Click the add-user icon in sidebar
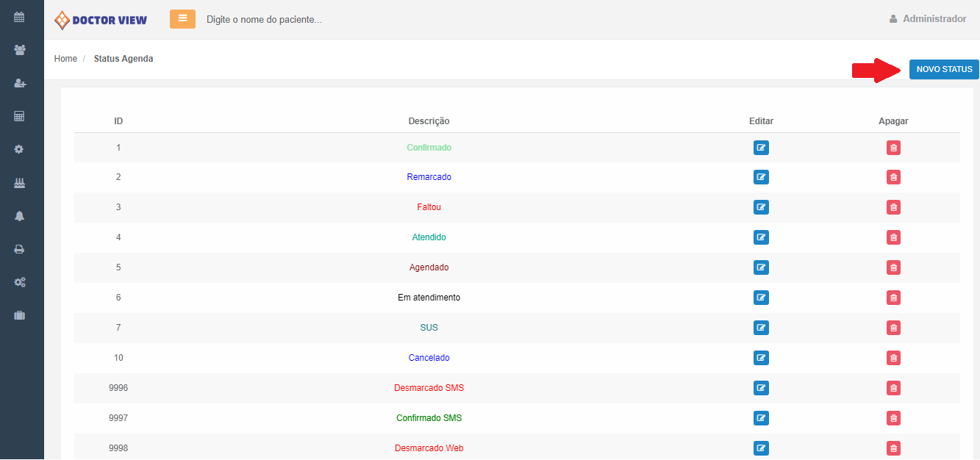980x460 pixels. point(20,84)
